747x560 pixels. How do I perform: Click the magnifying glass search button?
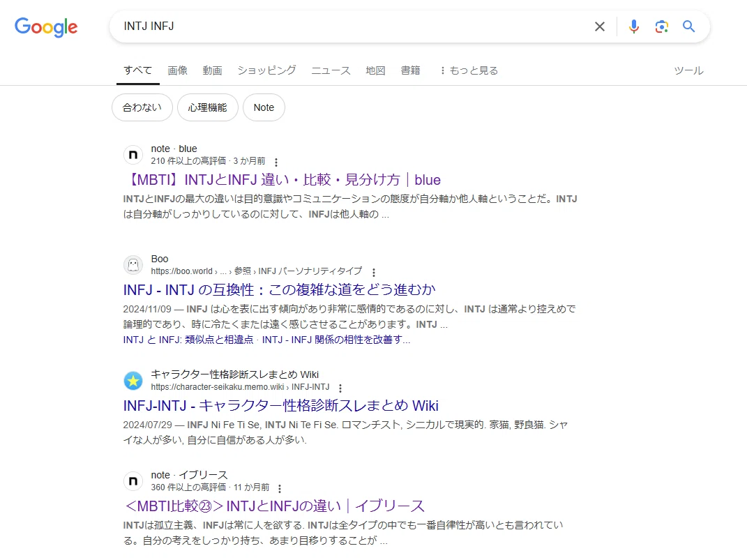(x=689, y=27)
